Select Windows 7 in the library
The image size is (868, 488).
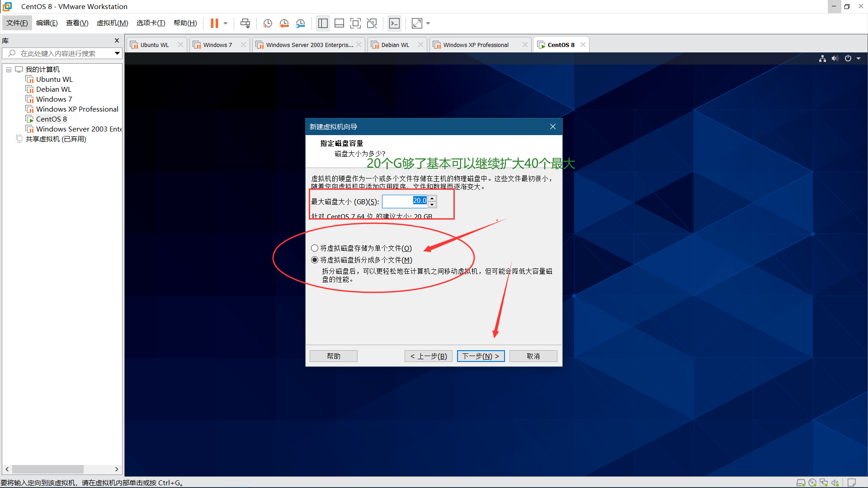[54, 99]
